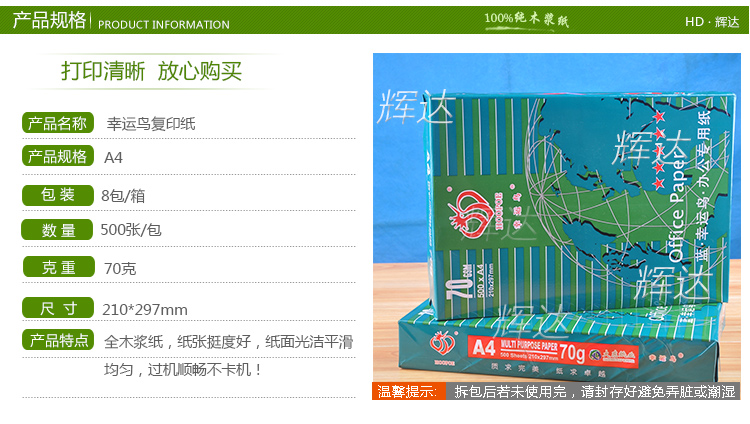Click the 8包/箱 packaging value
The width and height of the screenshot is (750, 424).
(123, 196)
